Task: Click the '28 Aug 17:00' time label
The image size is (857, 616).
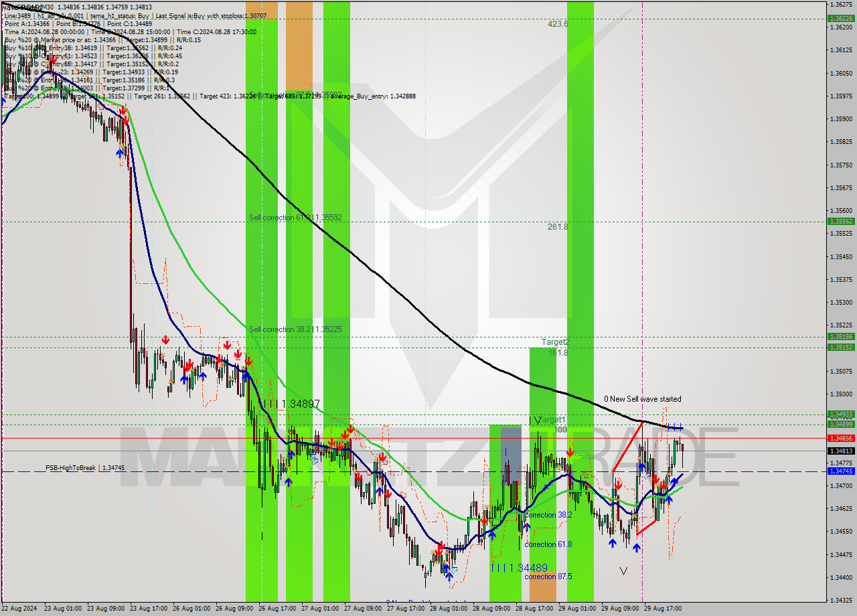Action: [x=533, y=609]
